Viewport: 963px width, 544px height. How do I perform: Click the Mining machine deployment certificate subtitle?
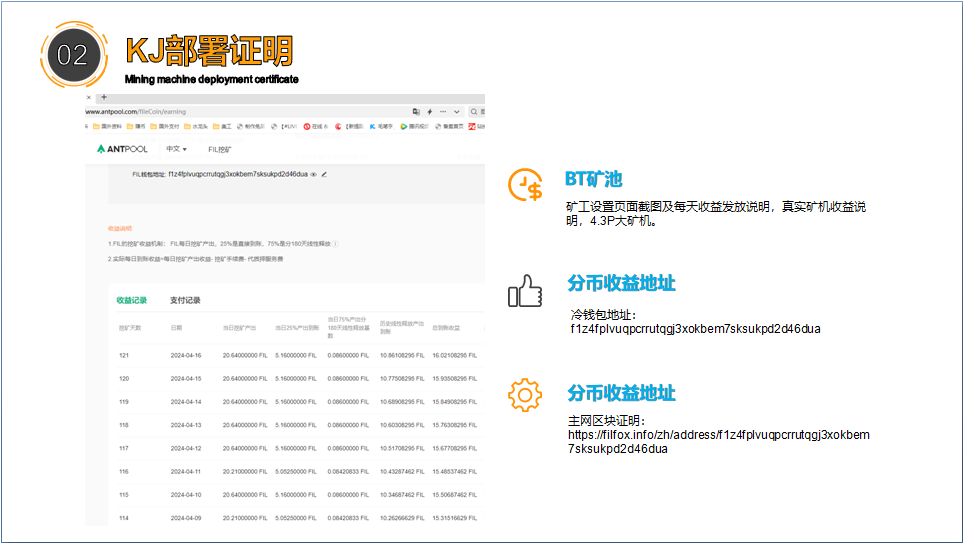point(211,79)
